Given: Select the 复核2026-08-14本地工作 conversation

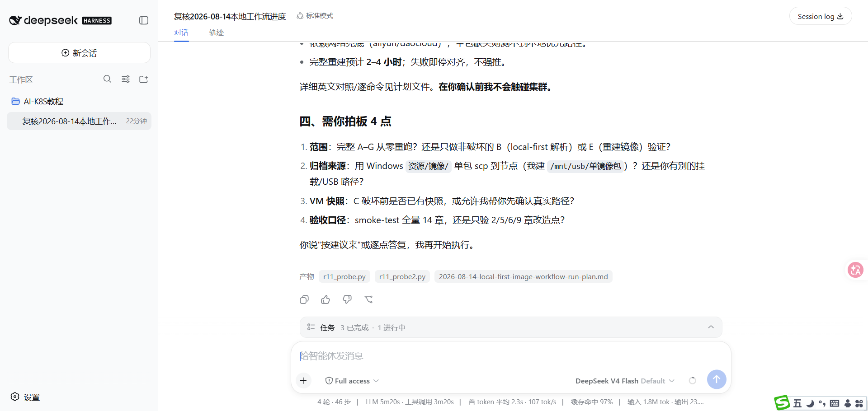Looking at the screenshot, I should pos(79,121).
